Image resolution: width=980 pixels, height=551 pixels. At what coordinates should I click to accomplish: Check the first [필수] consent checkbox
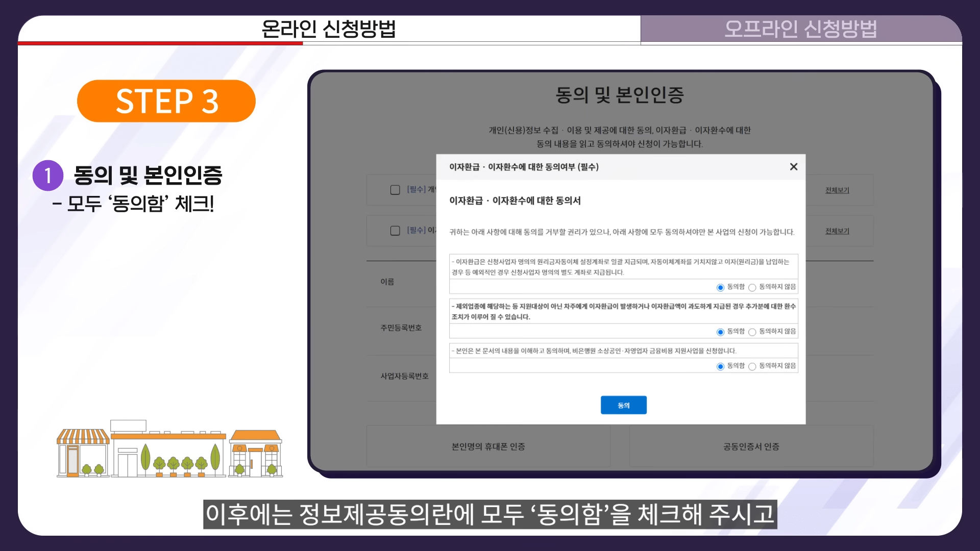pos(395,190)
